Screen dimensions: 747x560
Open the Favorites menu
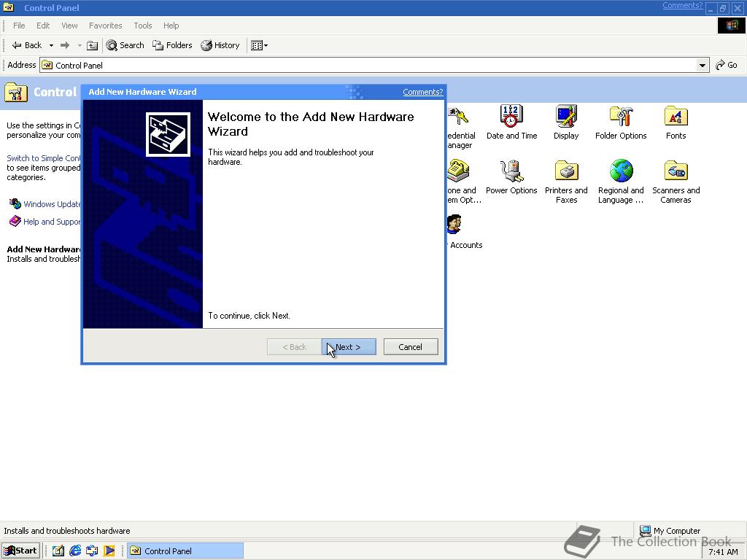click(x=105, y=26)
